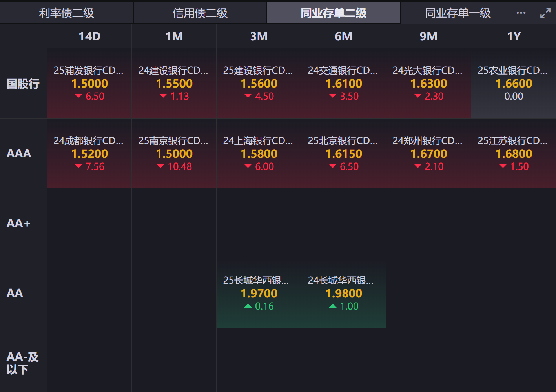556x392 pixels.
Task: Open the 25建设银行CD cell at 1.5600
Action: 259,83
